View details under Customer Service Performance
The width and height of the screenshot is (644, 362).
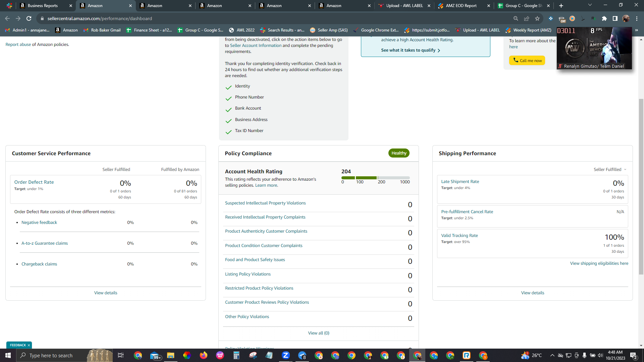[106, 293]
